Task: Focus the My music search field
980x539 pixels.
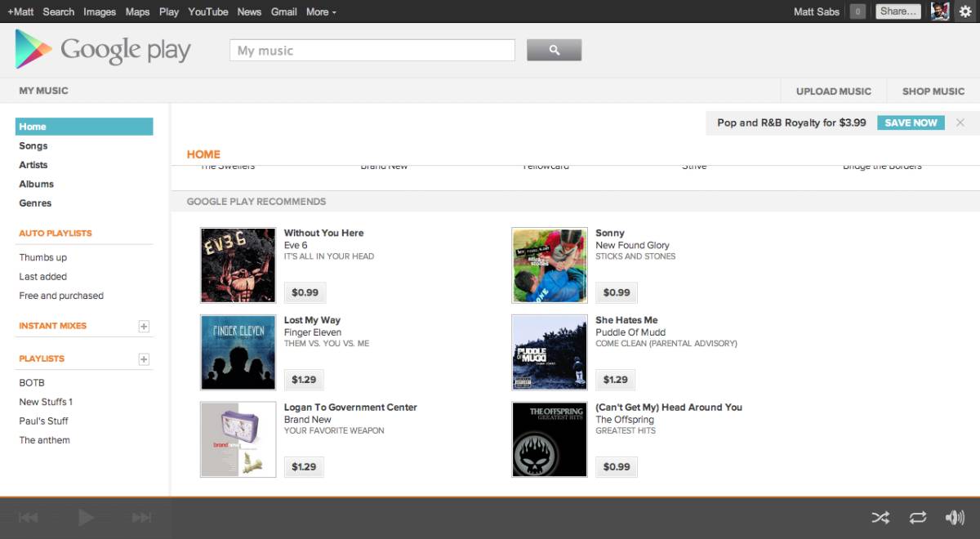Action: (x=372, y=51)
